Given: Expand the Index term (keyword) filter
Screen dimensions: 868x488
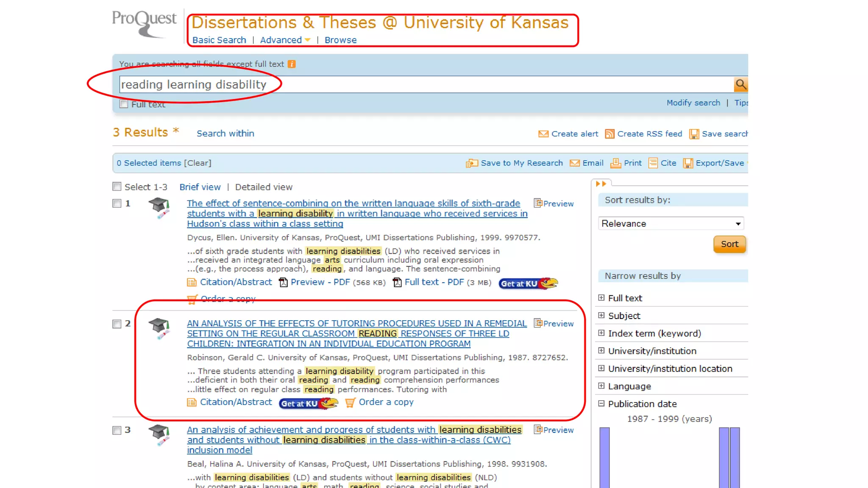Looking at the screenshot, I should pos(601,333).
